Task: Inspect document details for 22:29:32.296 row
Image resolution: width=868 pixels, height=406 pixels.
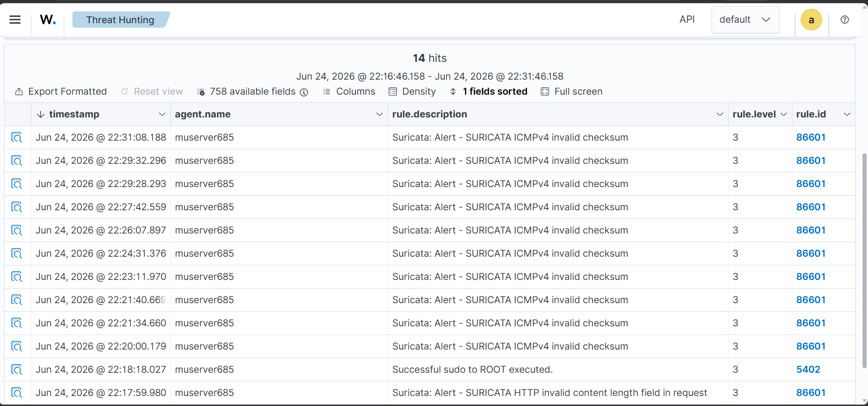Action: point(17,161)
